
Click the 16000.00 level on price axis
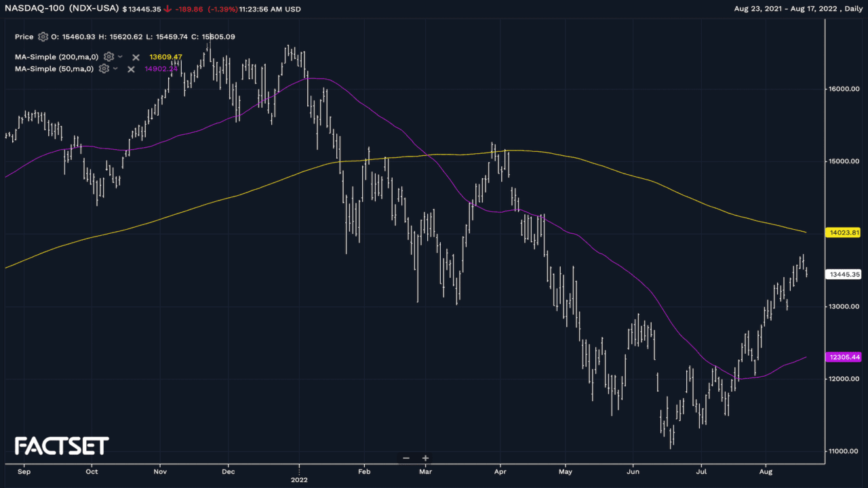tap(842, 89)
